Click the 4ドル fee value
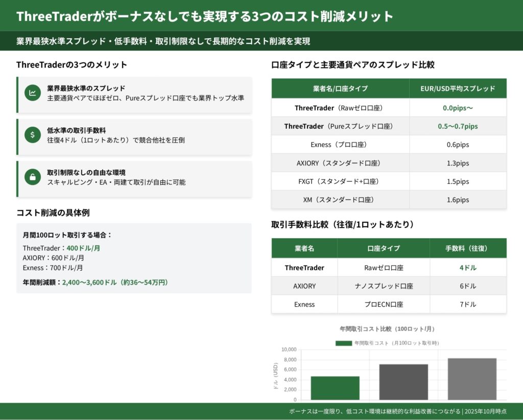 pos(468,268)
